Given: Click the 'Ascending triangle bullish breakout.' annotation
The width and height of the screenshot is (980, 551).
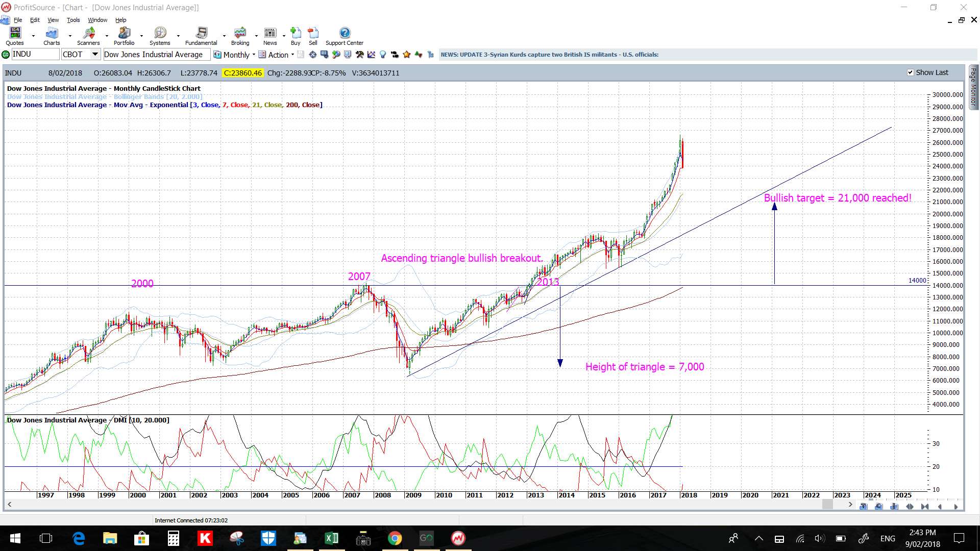Looking at the screenshot, I should click(x=462, y=258).
